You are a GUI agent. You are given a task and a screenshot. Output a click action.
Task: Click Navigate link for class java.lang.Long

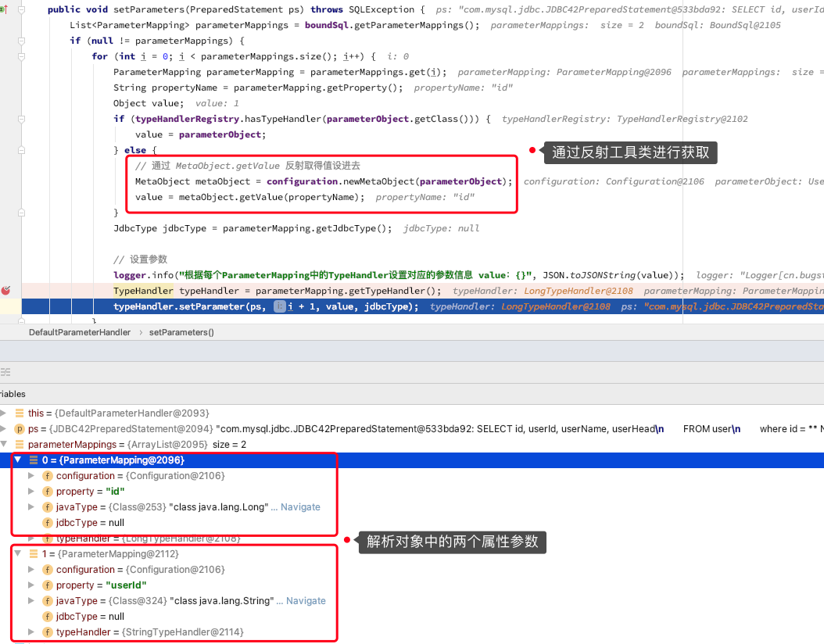[300, 507]
